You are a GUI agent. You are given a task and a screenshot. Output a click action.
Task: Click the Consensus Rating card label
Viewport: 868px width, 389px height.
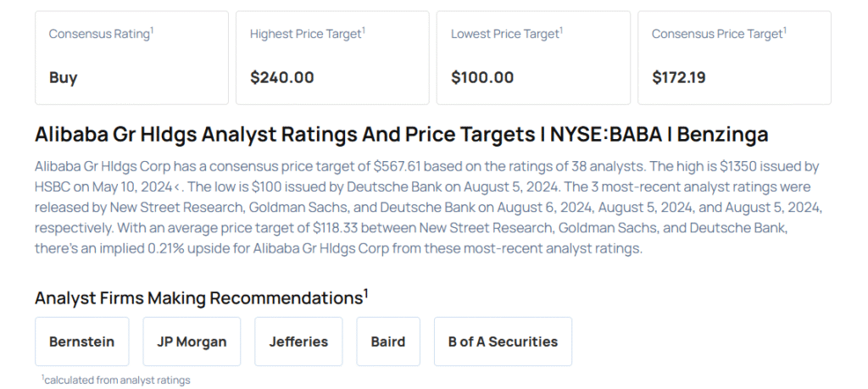[99, 34]
